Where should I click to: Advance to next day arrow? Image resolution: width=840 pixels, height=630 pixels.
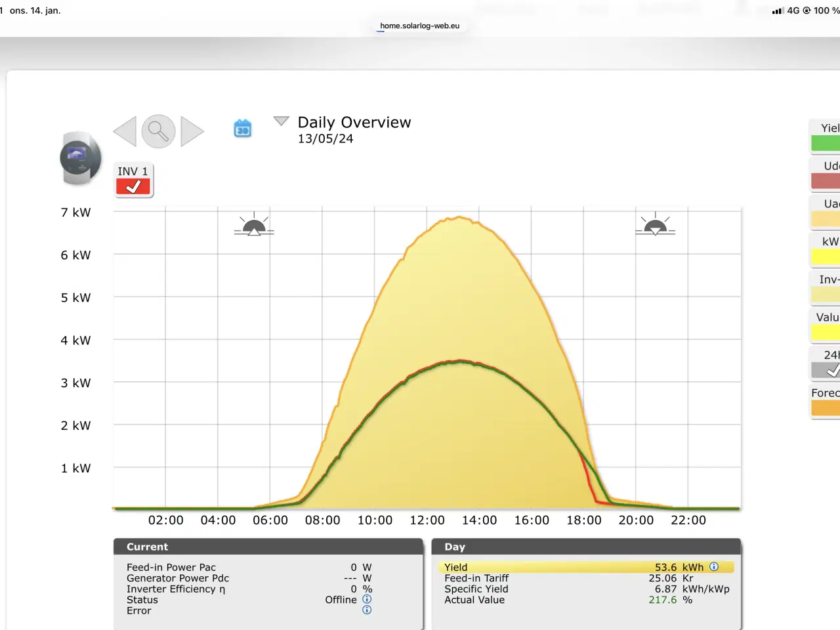(192, 131)
